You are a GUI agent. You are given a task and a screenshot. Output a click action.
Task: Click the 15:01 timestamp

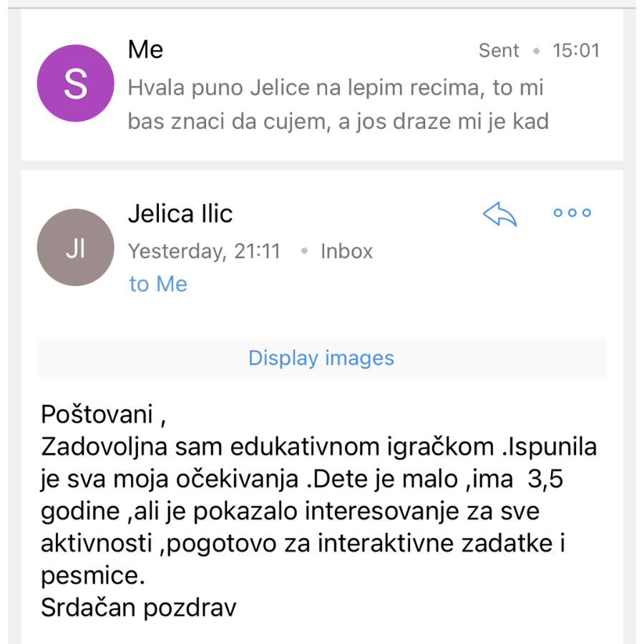pyautogui.click(x=576, y=51)
